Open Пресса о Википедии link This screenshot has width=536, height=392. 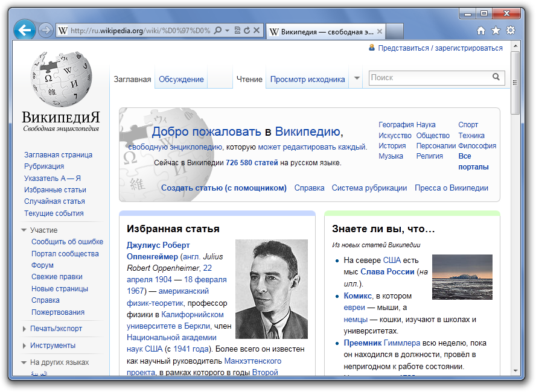pos(451,188)
